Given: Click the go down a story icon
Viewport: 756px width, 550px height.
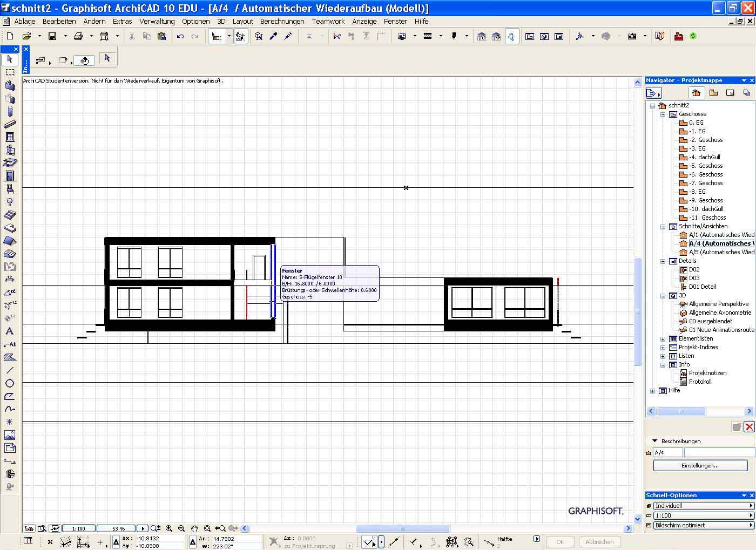Looking at the screenshot, I should tap(496, 36).
